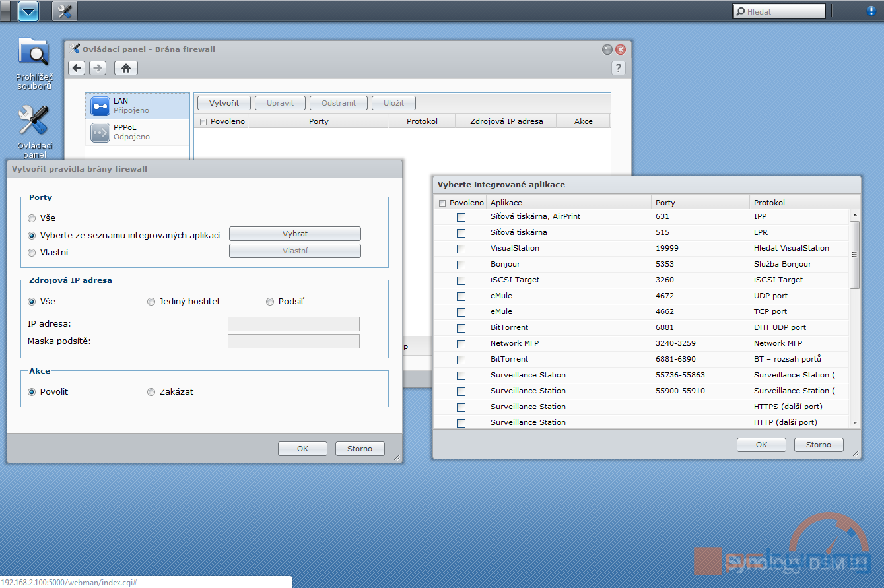Click the Maska podsítě input field
The width and height of the screenshot is (884, 588).
[294, 341]
